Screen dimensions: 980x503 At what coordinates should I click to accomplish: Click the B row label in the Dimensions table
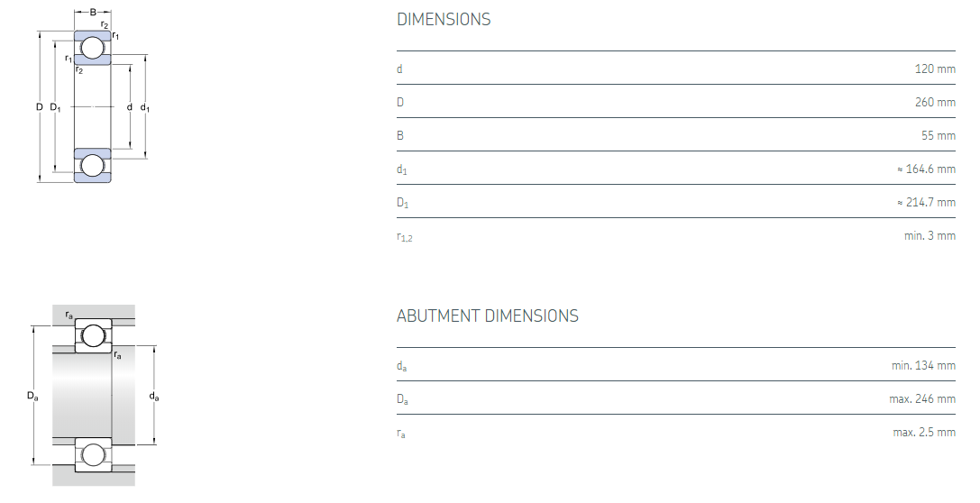pyautogui.click(x=400, y=135)
